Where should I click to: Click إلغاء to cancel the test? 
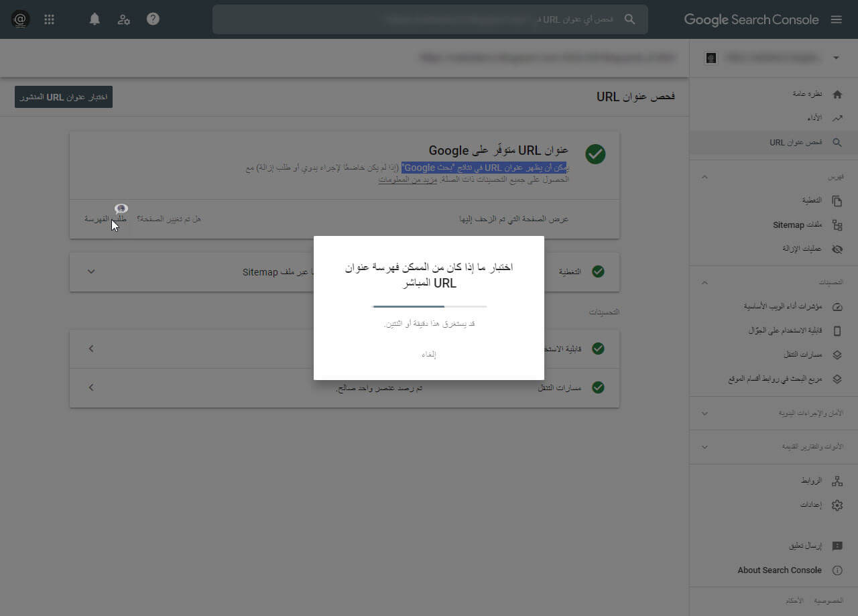pos(429,355)
